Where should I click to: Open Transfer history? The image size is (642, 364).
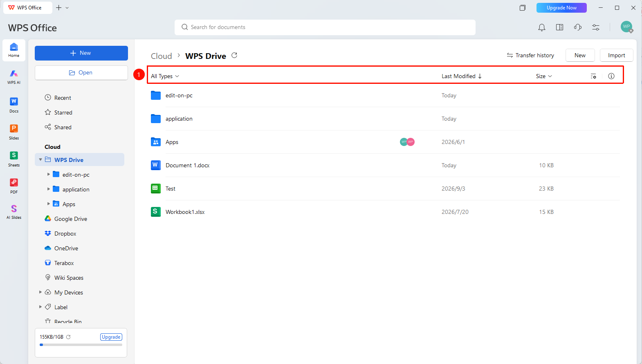click(530, 55)
